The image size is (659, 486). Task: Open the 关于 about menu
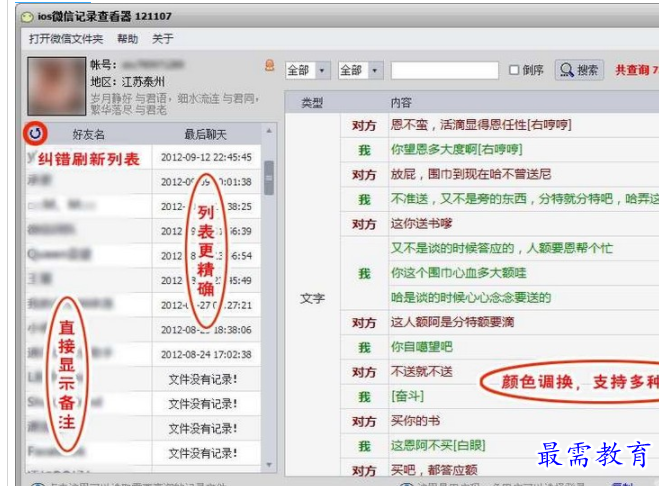point(163,39)
